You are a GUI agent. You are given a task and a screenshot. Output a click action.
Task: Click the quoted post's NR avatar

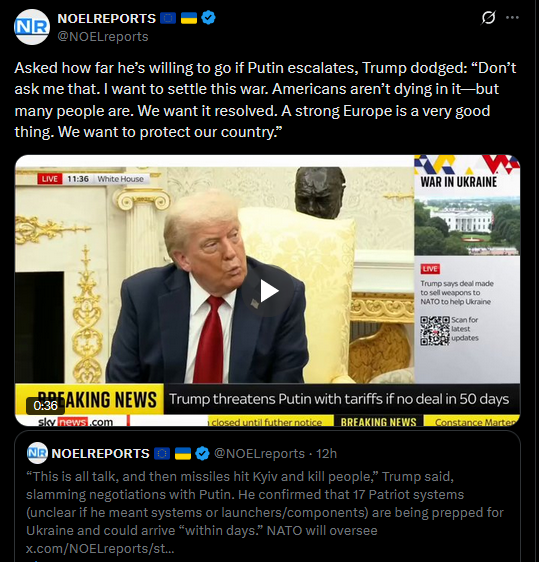(37, 453)
